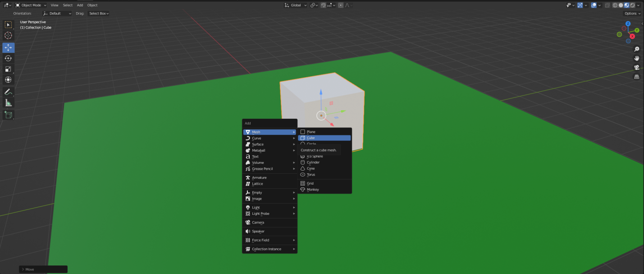Click the blue Z axis gizmo ball
Image resolution: width=644 pixels, height=274 pixels.
click(x=628, y=23)
